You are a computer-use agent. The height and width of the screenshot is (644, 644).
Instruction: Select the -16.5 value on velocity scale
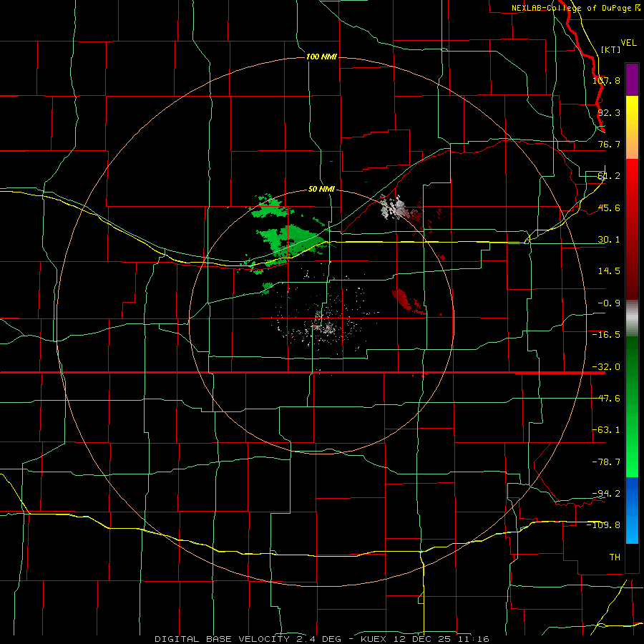[x=606, y=335]
